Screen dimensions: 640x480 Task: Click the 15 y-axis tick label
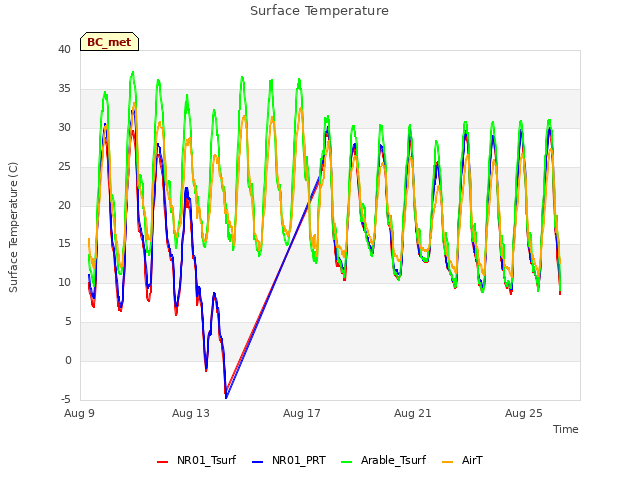pyautogui.click(x=64, y=244)
